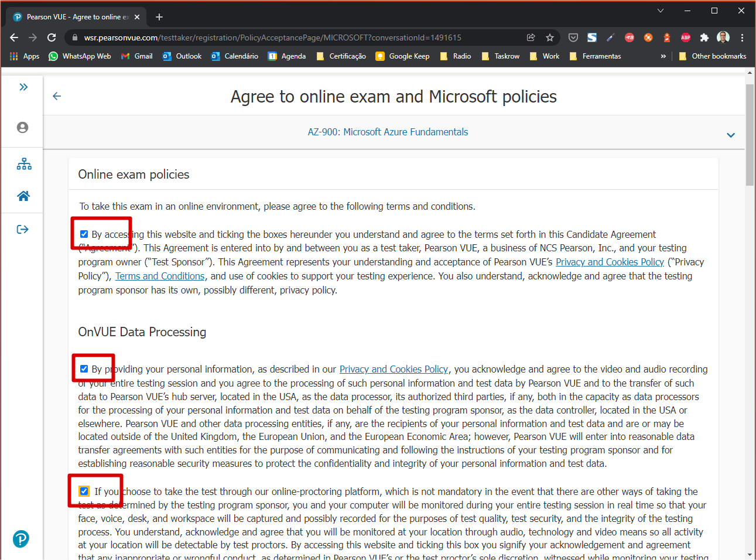Go to the home icon in sidebar
Image resolution: width=756 pixels, height=560 pixels.
point(23,196)
